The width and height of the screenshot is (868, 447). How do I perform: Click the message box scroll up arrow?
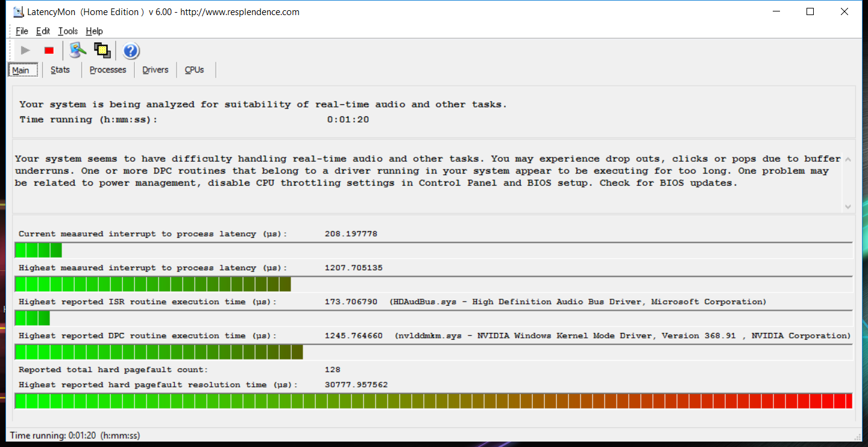(848, 160)
